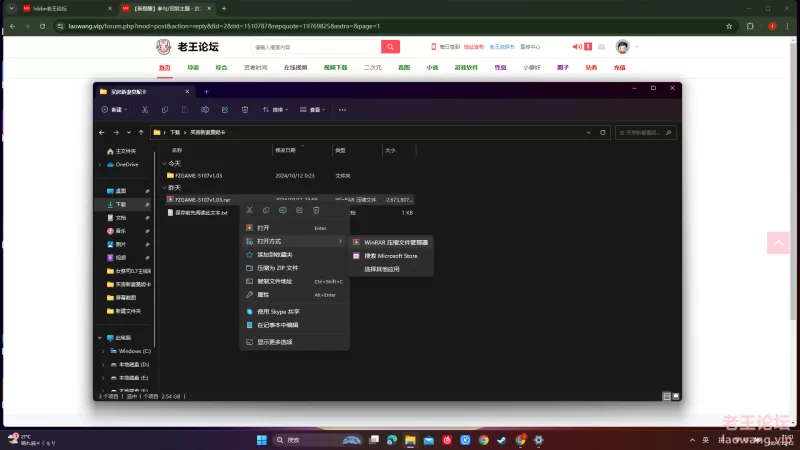The height and width of the screenshot is (450, 800).
Task: Click the mail message icon on forum header
Action: tap(602, 47)
